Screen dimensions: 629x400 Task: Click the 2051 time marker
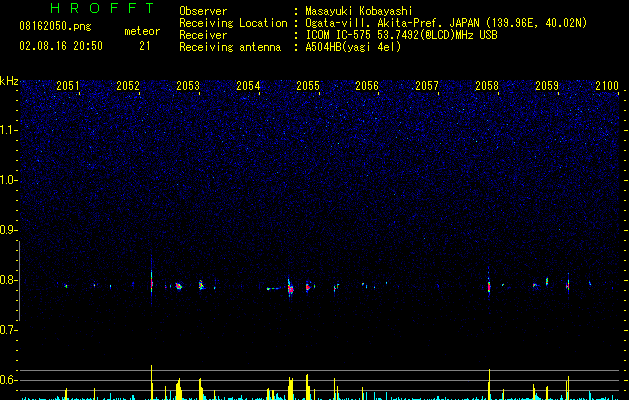67,86
